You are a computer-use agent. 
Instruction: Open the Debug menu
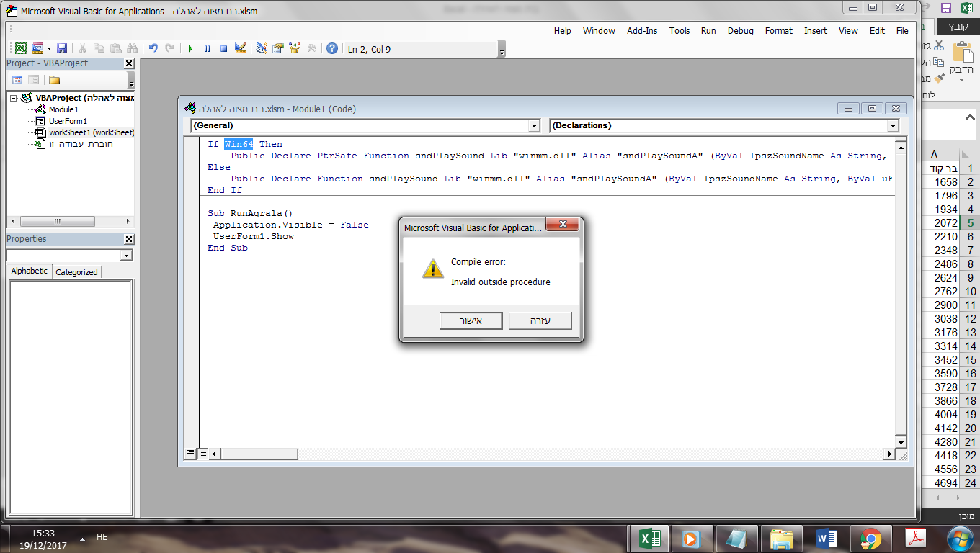pyautogui.click(x=740, y=31)
